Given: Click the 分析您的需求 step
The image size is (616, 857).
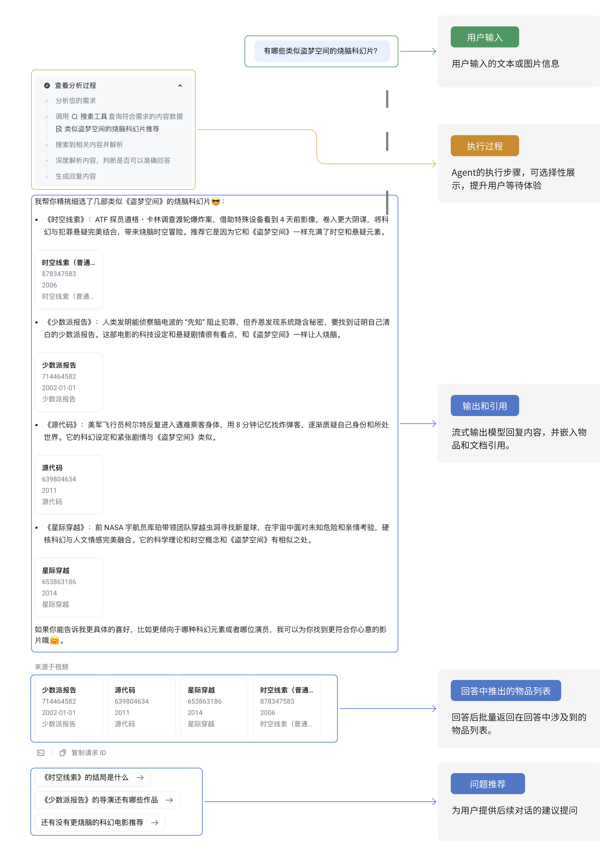Looking at the screenshot, I should [x=76, y=101].
